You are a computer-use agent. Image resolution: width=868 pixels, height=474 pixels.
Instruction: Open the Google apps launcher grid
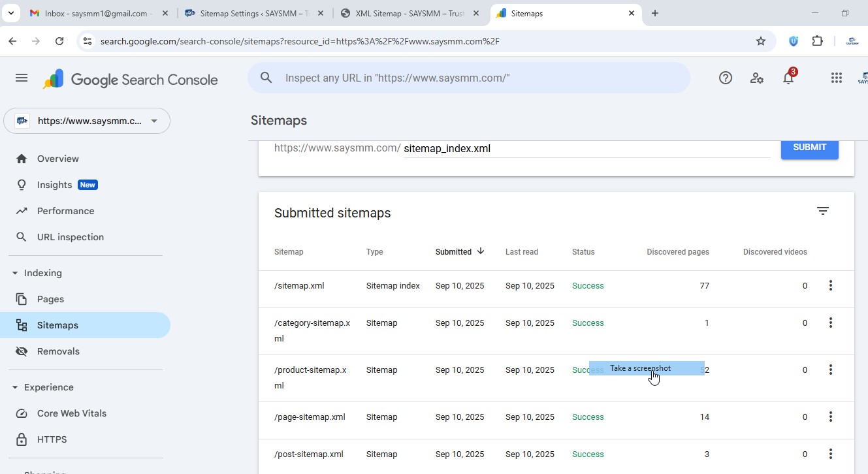[x=837, y=78]
